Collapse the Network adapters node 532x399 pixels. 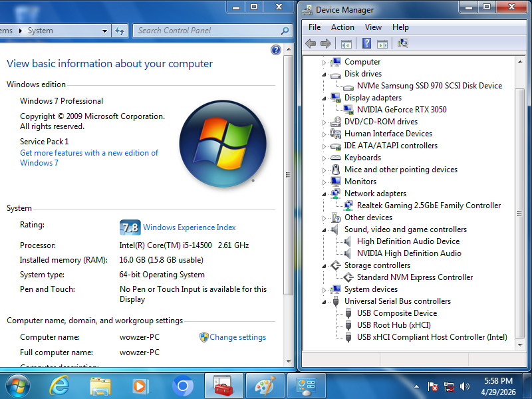point(324,194)
